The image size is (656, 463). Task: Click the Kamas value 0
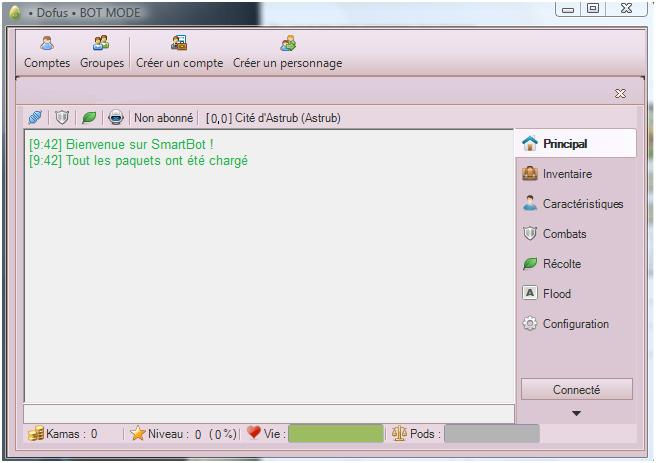point(94,434)
